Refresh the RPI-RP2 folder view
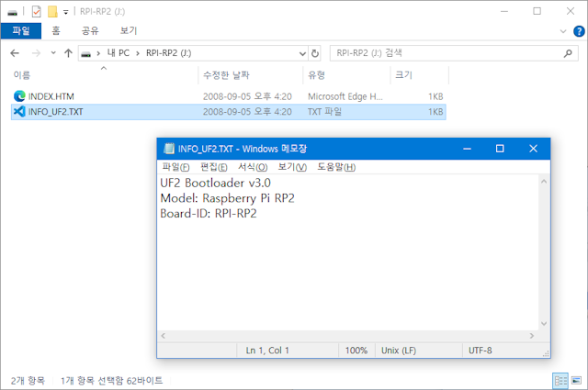Screen dimensions: 588x390 click(315, 53)
